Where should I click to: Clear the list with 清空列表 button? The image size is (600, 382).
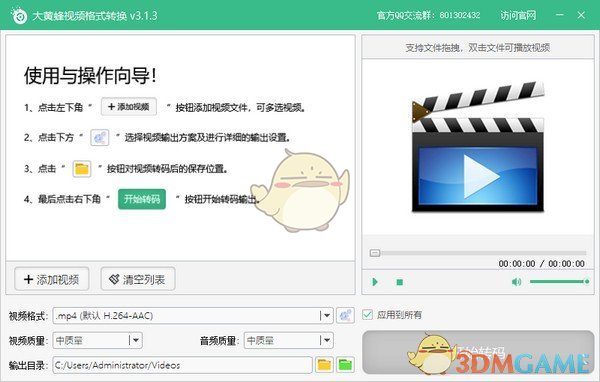point(138,279)
